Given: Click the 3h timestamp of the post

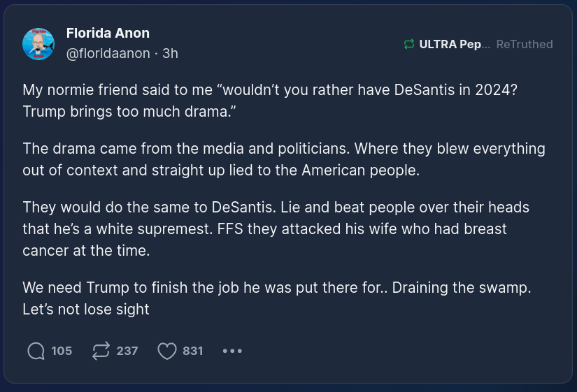Looking at the screenshot, I should tap(170, 53).
